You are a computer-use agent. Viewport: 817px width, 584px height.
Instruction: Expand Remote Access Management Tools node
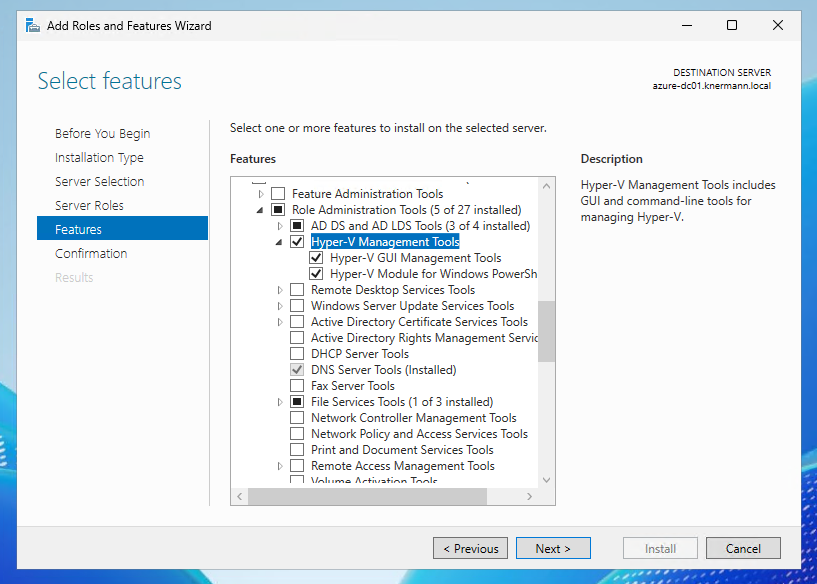[x=280, y=466]
